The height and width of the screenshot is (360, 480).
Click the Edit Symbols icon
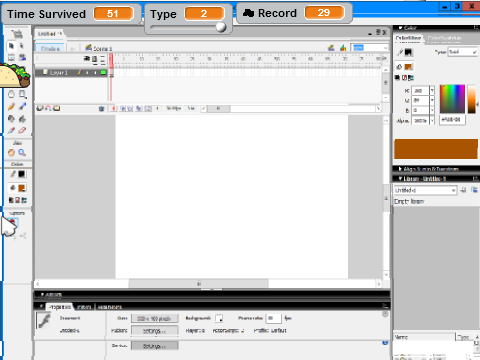pyautogui.click(x=343, y=48)
